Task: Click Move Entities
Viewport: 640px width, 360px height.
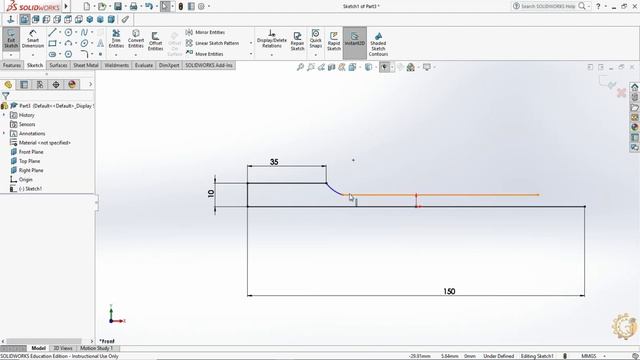Action: click(204, 54)
